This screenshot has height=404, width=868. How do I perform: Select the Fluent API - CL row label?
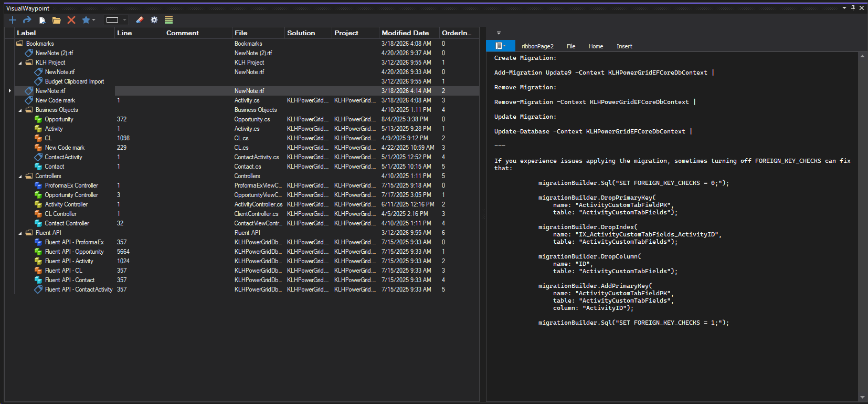(x=63, y=271)
